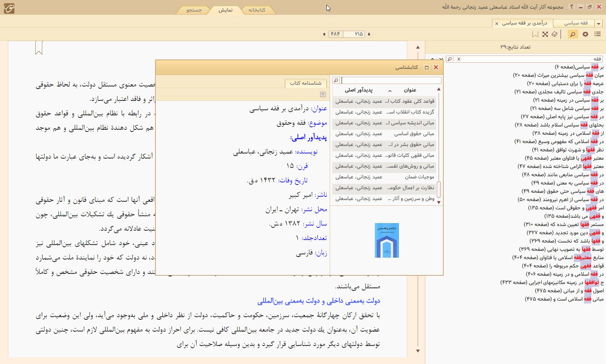Click the fullscreen expand arrows icon
The image size is (606, 364).
(x=545, y=34)
